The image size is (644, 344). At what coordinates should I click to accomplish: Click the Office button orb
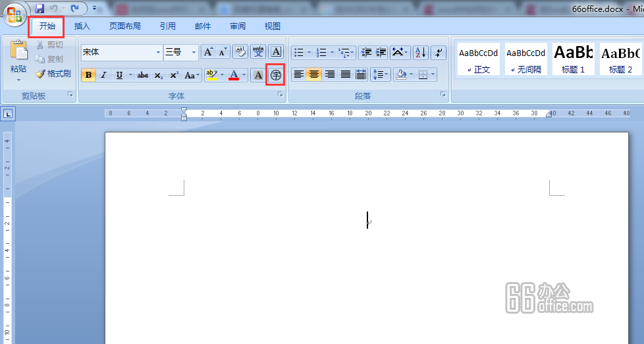[14, 14]
